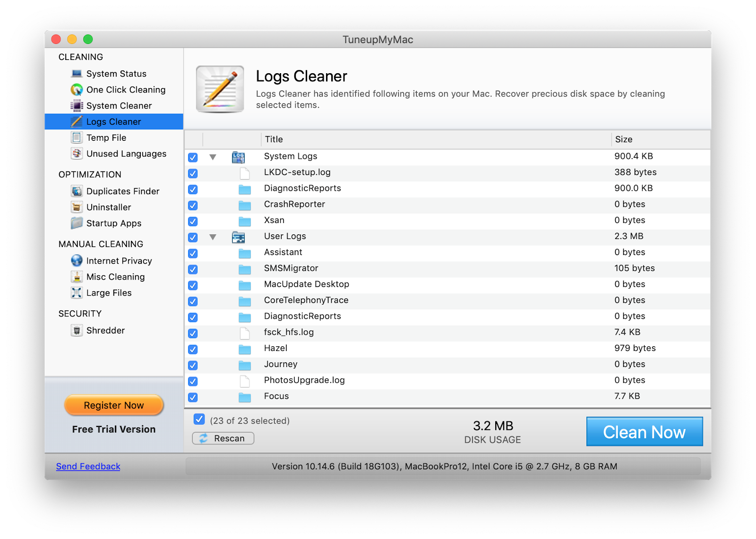Click the Send Feedback link

(88, 467)
